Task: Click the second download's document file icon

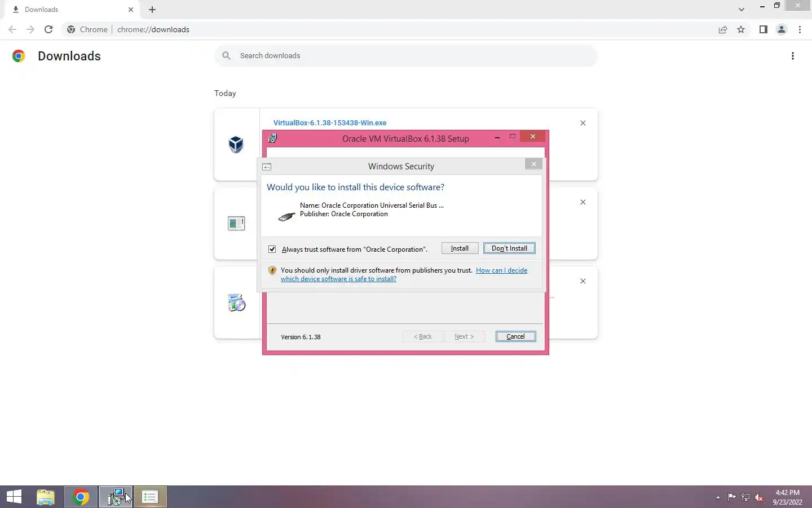Action: (236, 224)
